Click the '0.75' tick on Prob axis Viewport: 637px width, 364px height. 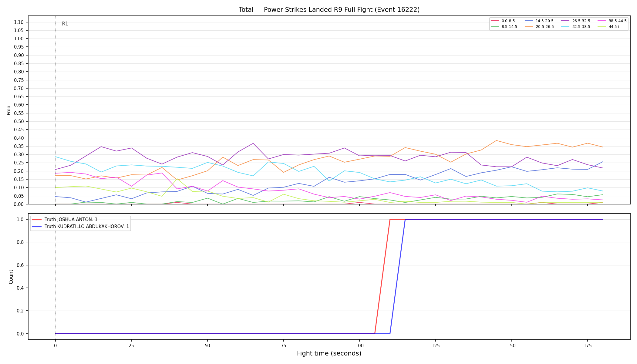coord(19,80)
